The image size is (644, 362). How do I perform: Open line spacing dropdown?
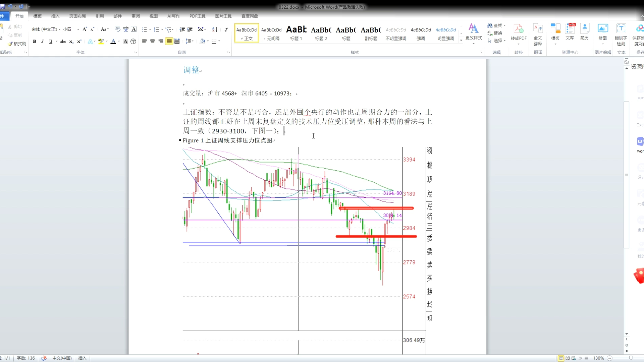(190, 41)
